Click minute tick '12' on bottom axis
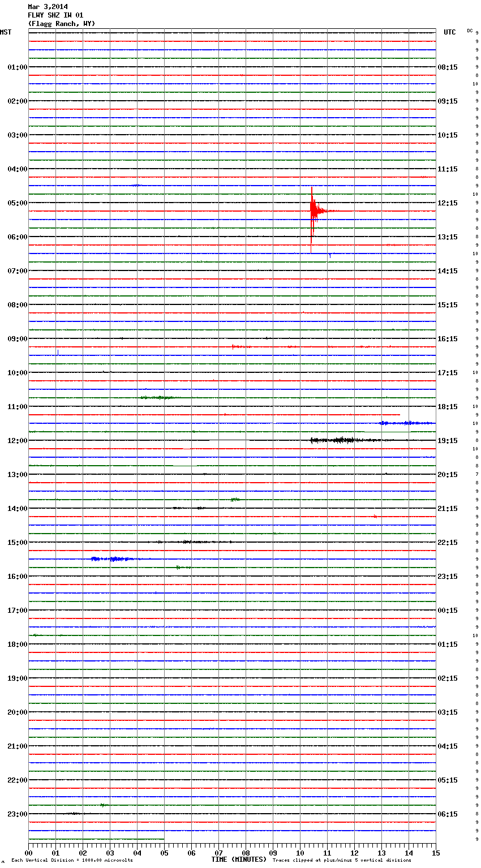This screenshot has height=868, width=481. click(x=354, y=853)
